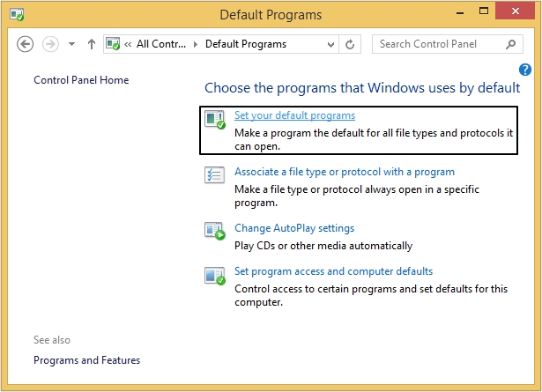The width and height of the screenshot is (542, 392).
Task: Click 'Play CDs or other media automatically' text
Action: pos(323,246)
